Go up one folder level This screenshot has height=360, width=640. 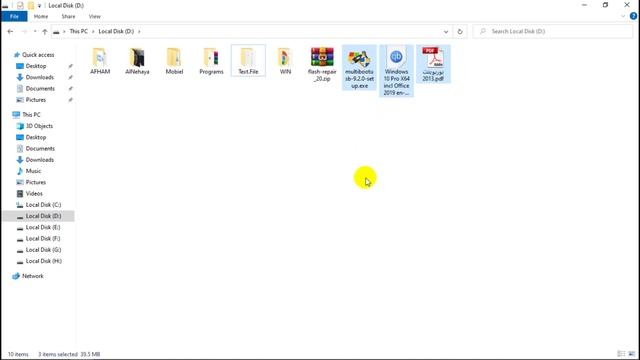pyautogui.click(x=44, y=31)
